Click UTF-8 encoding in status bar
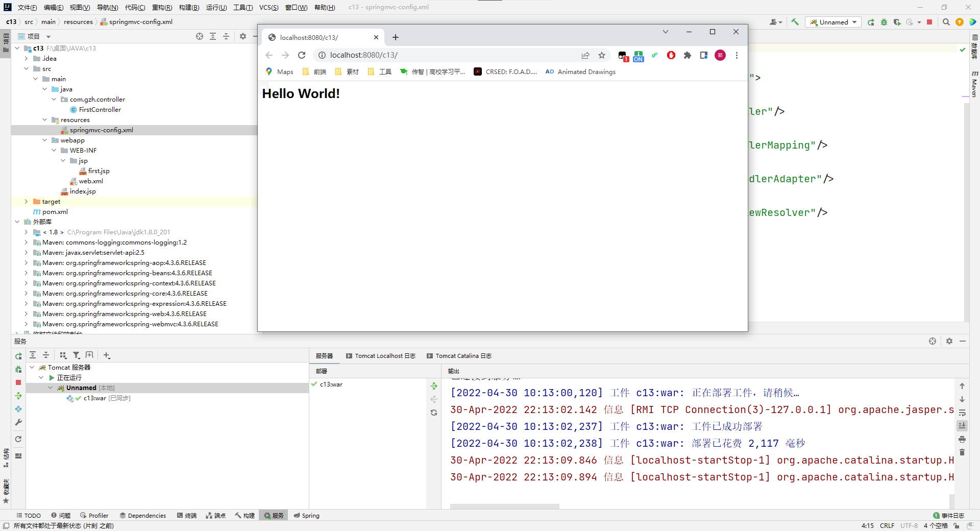Viewport: 980px width, 531px height. (909, 526)
